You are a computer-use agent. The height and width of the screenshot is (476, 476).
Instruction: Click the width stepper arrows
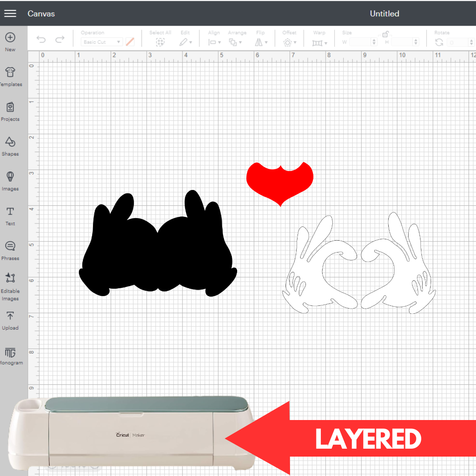[374, 42]
